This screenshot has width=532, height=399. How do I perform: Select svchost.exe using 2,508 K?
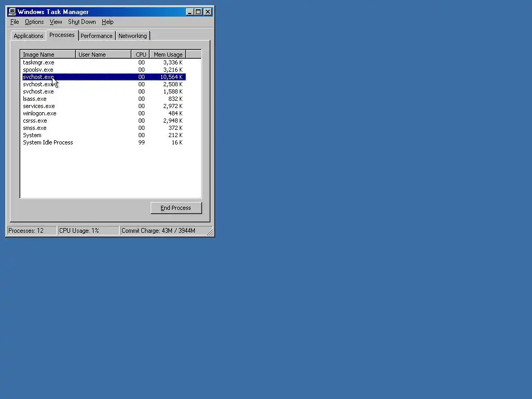103,85
